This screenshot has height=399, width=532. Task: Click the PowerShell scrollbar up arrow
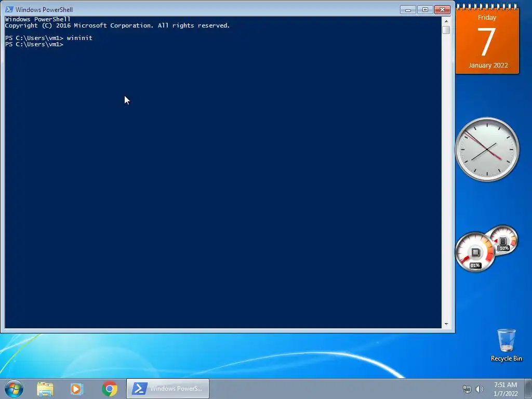pyautogui.click(x=446, y=21)
